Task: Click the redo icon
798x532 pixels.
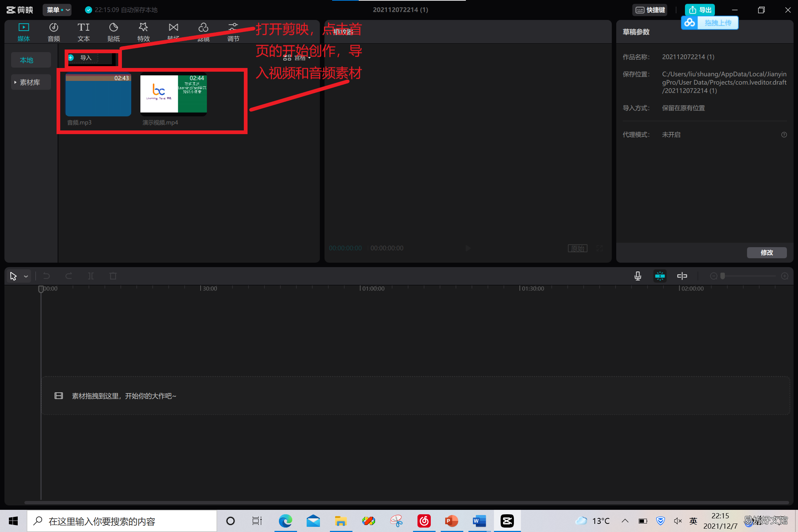Action: [x=69, y=276]
